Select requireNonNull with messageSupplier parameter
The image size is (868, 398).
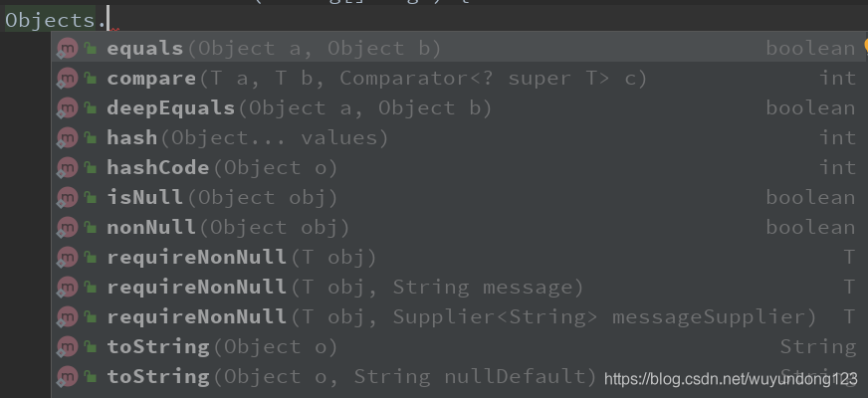[460, 317]
